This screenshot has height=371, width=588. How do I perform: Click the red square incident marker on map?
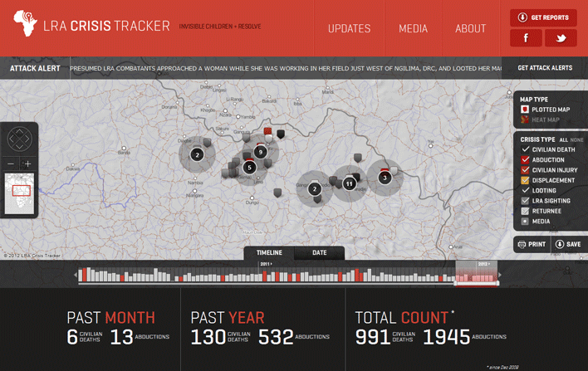point(267,131)
